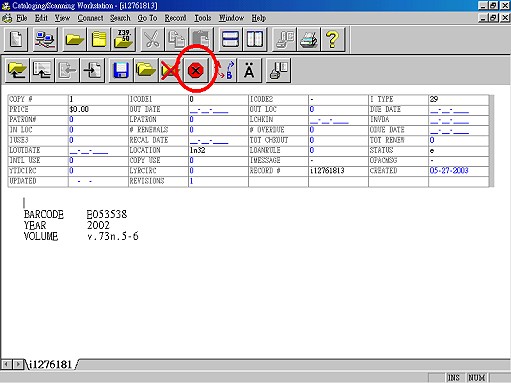Viewport: 511px width, 383px height.
Task: Click the insert-into-document arrow icon
Action: tap(92, 70)
